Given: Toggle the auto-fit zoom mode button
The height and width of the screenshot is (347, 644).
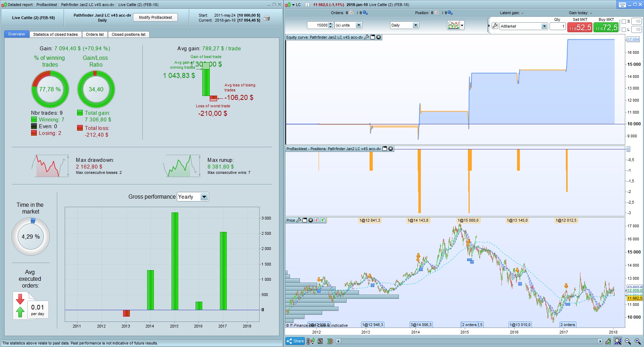Looking at the screenshot, I should 618,341.
